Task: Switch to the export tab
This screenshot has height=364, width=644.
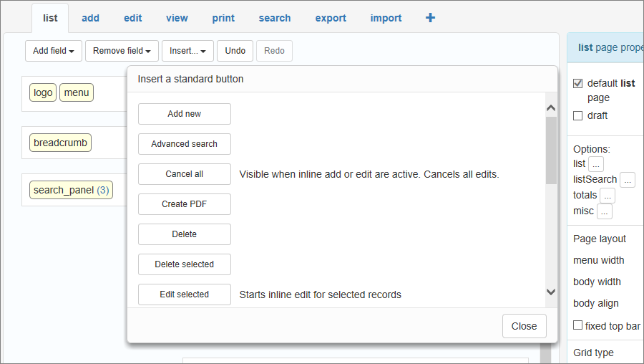Action: [331, 18]
